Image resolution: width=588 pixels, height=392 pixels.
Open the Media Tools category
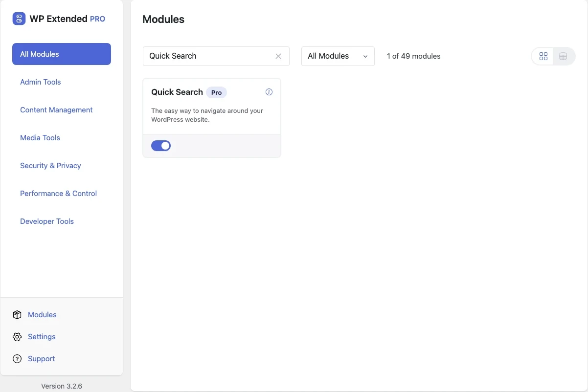[x=40, y=138]
